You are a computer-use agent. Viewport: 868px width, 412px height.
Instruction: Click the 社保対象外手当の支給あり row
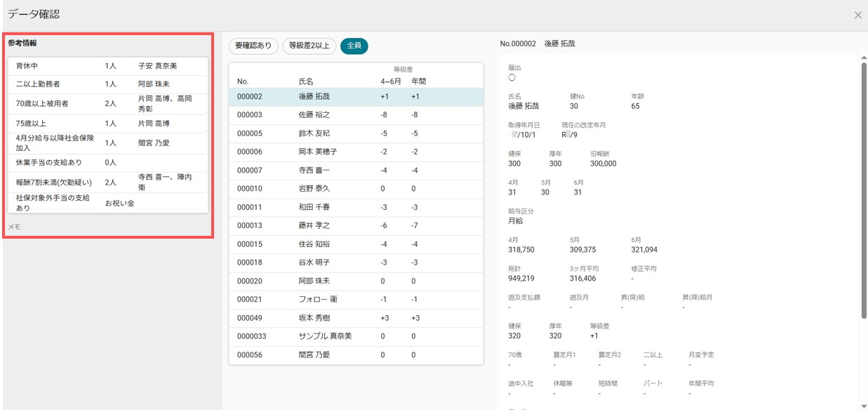point(108,203)
